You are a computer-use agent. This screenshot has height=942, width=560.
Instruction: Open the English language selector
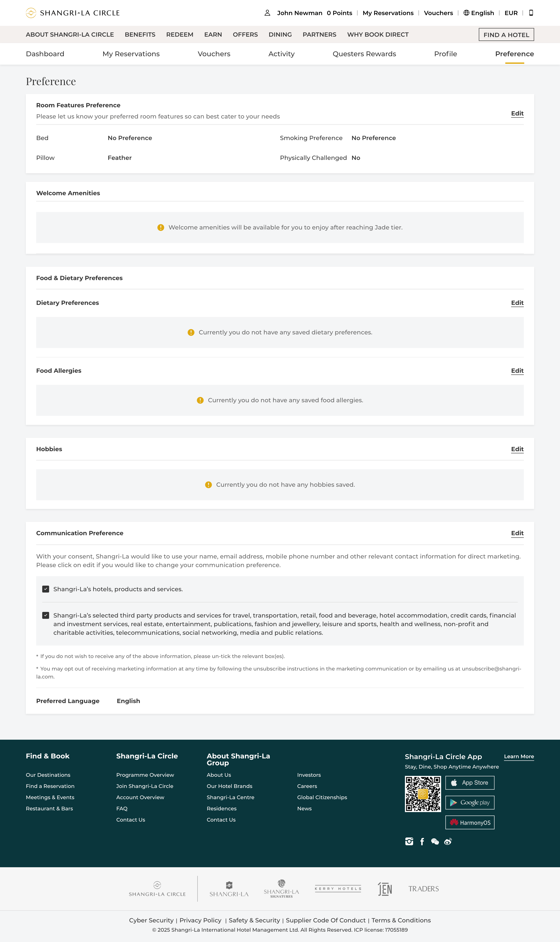click(479, 13)
